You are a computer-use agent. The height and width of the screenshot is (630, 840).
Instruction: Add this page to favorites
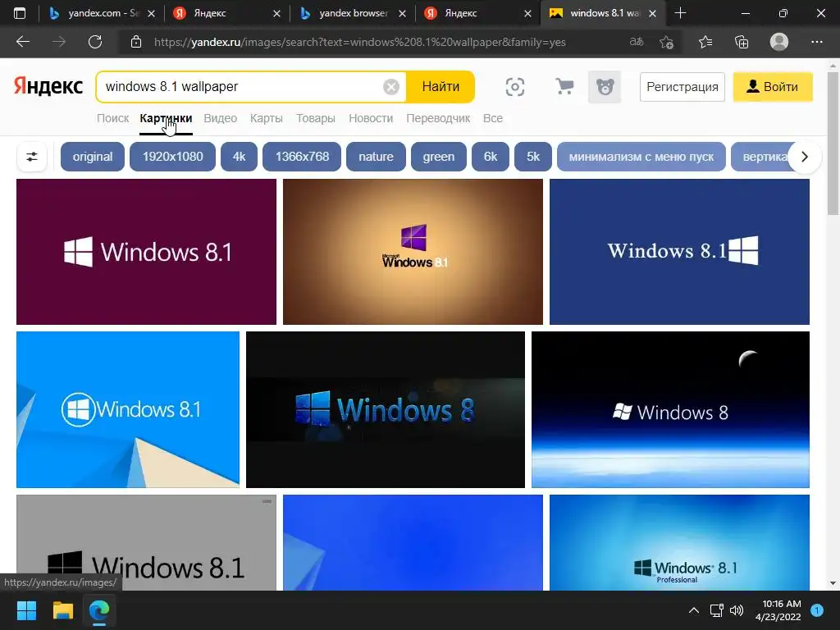point(666,42)
